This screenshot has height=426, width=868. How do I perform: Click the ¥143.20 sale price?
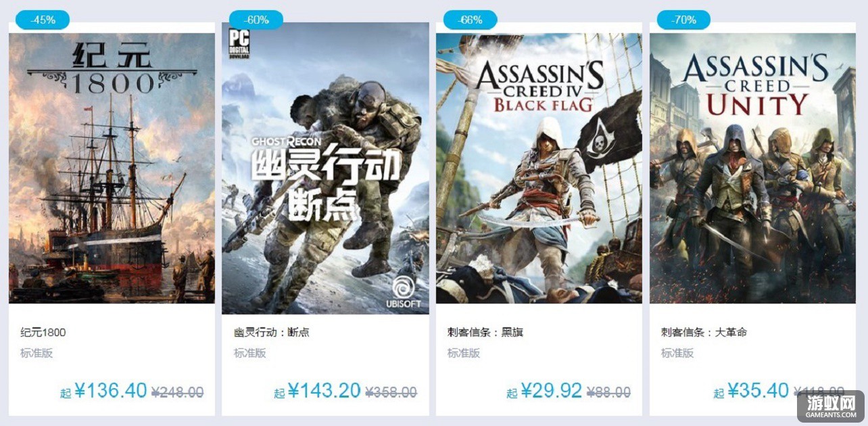coord(324,391)
